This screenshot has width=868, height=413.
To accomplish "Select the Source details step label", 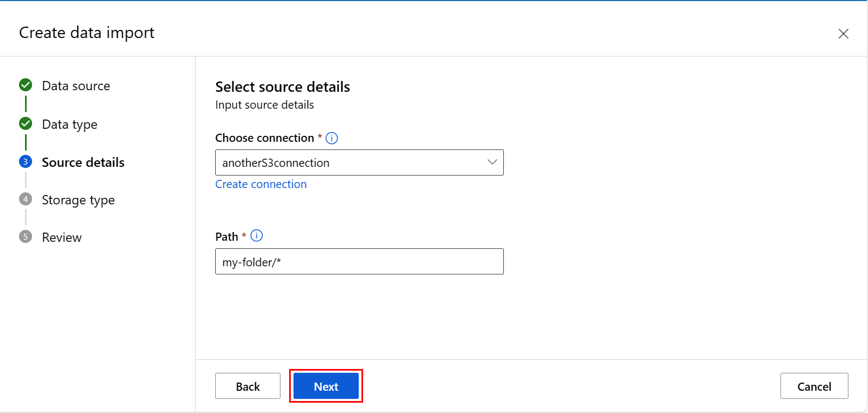I will [83, 162].
